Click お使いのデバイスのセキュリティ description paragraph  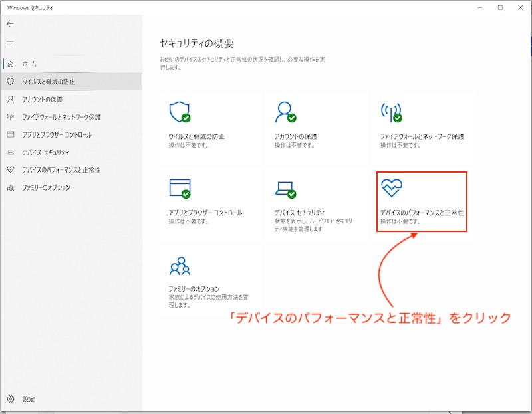[242, 63]
